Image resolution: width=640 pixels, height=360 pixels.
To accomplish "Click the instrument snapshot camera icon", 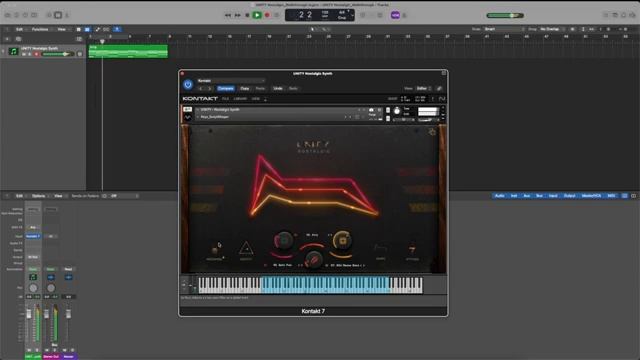I will (371, 110).
